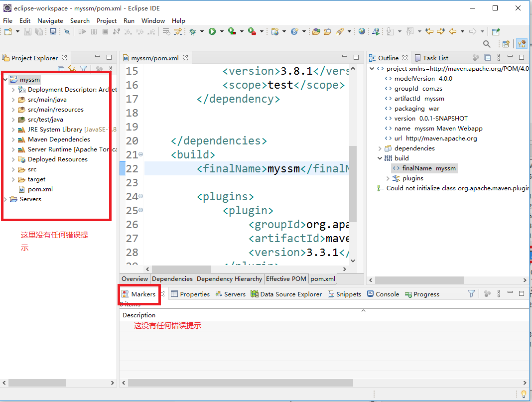Viewport: 532px width, 402px height.
Task: Expand the dependencies outline node
Action: tap(380, 148)
